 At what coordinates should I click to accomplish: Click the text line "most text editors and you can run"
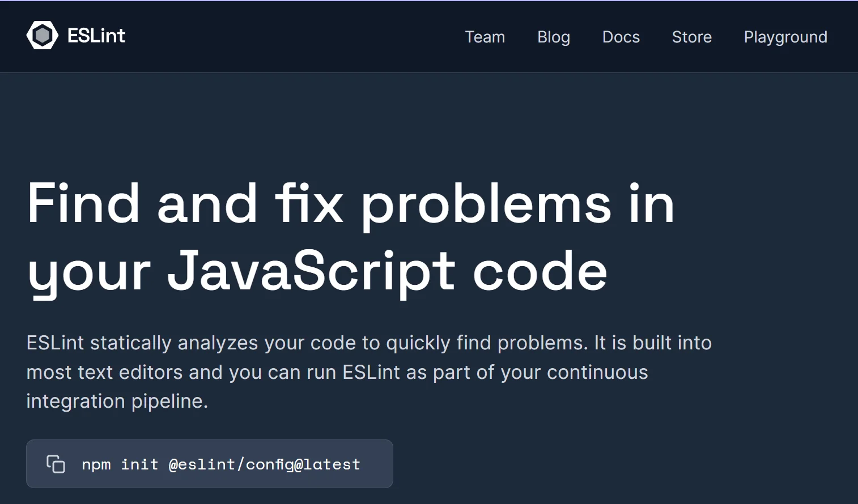click(x=337, y=372)
